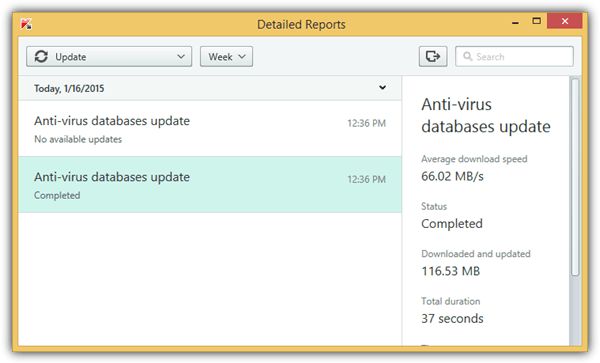Click the export report icon button

point(433,57)
